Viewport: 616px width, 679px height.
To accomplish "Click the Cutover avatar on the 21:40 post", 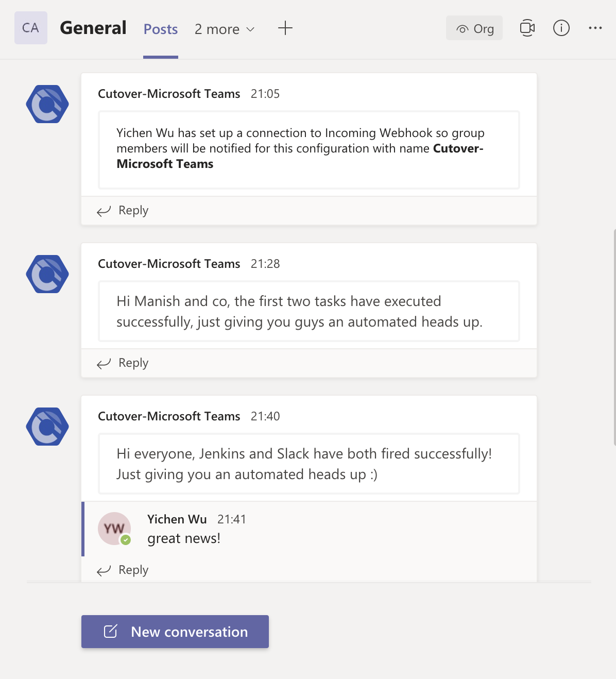I will 47,427.
